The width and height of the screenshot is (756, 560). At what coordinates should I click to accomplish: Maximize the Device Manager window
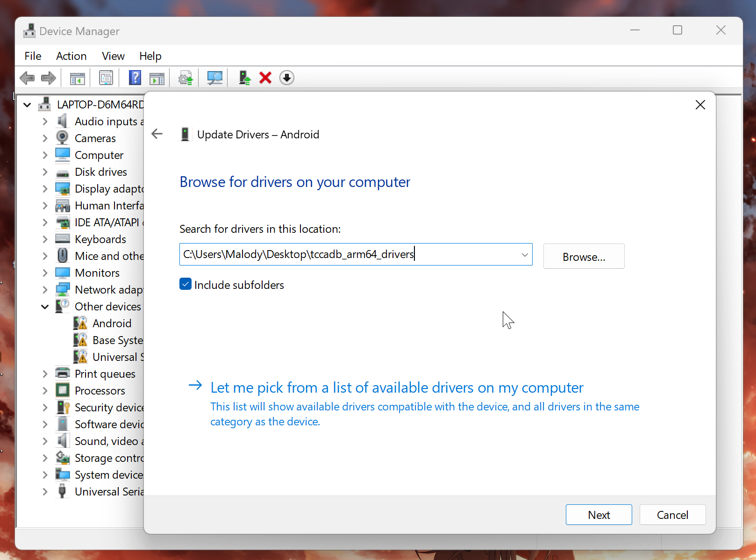click(x=677, y=30)
